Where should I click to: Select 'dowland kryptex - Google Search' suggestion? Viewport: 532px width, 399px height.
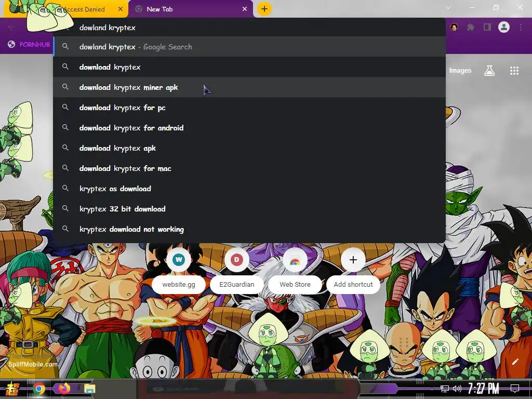click(x=249, y=47)
